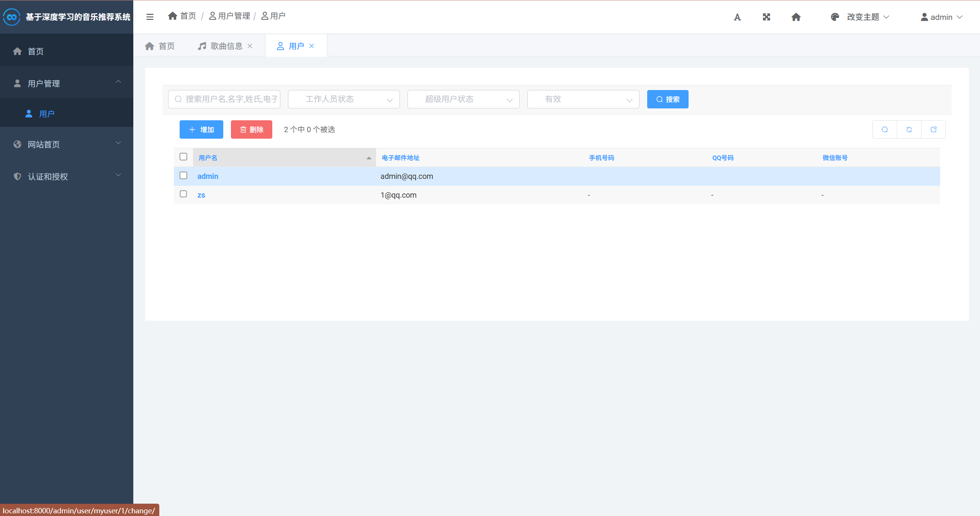Toggle fullscreen with the expand icon
Image resolution: width=980 pixels, height=516 pixels.
point(766,17)
